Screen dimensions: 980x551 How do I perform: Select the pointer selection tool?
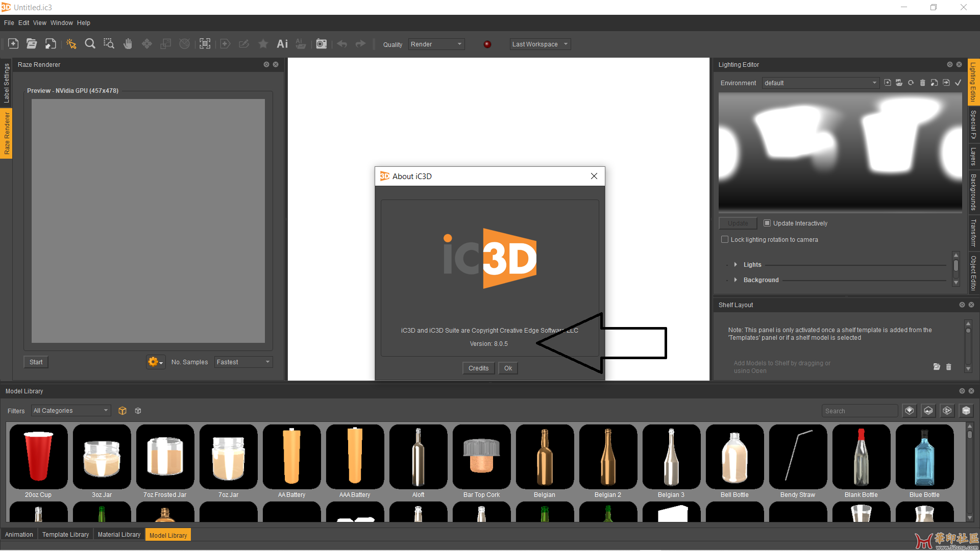point(71,44)
